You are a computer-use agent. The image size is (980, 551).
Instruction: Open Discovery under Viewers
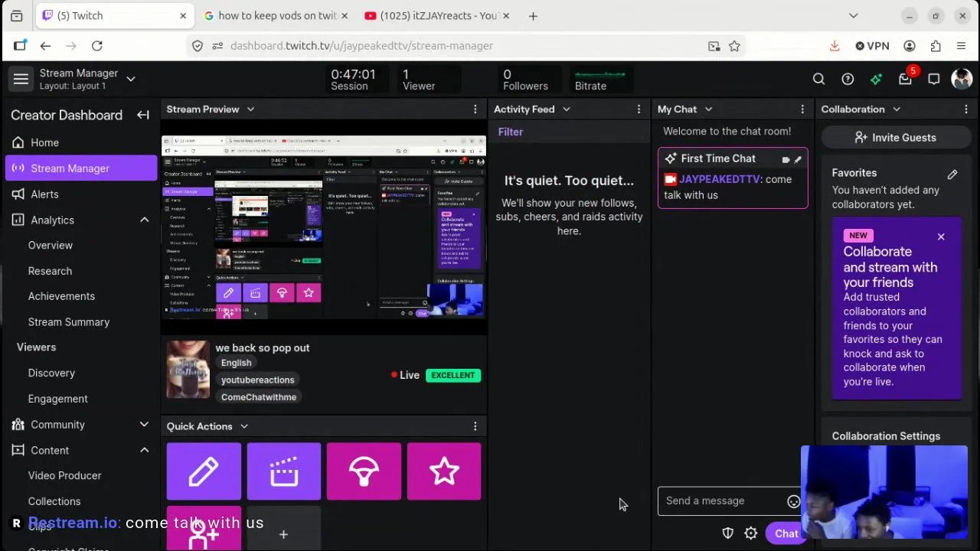click(51, 373)
